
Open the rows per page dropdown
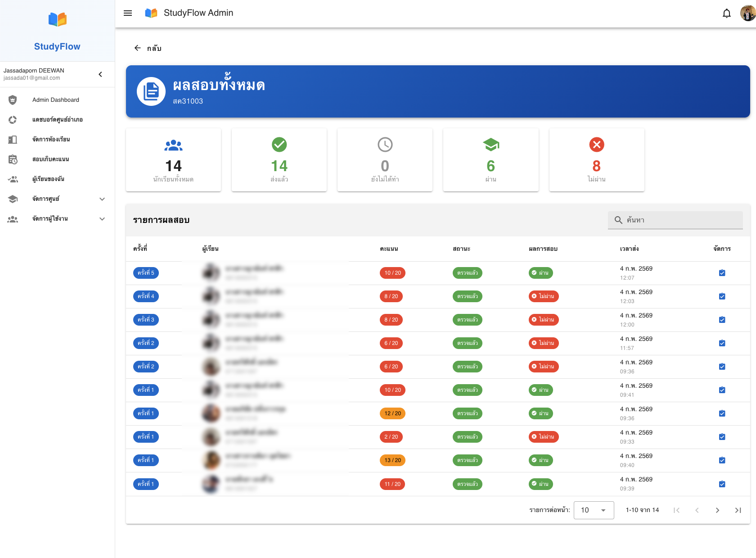(x=594, y=510)
